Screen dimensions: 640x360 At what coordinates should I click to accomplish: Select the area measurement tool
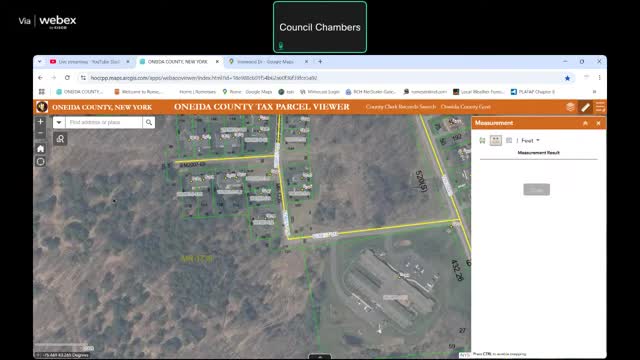(x=482, y=140)
